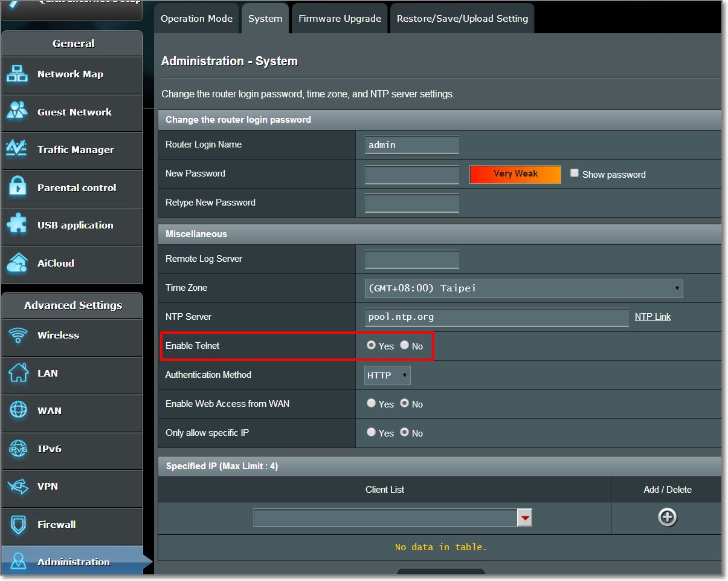Image resolution: width=728 pixels, height=581 pixels.
Task: Select the VPN arrows icon
Action: pos(18,486)
